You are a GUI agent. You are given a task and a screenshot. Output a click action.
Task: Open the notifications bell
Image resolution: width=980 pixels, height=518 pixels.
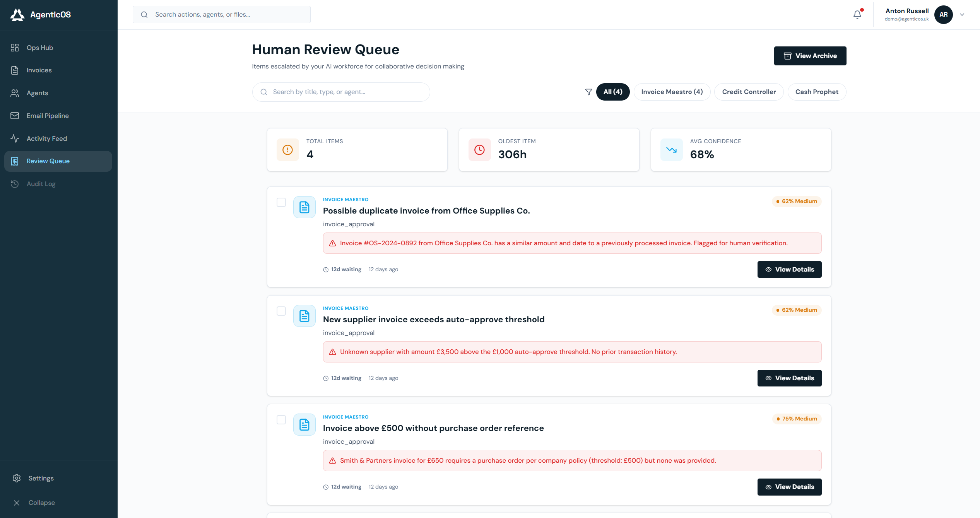(857, 14)
